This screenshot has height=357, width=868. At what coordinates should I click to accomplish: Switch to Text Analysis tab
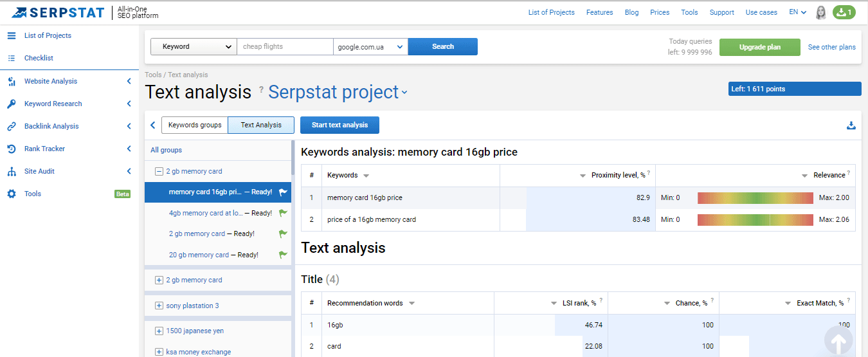(261, 125)
